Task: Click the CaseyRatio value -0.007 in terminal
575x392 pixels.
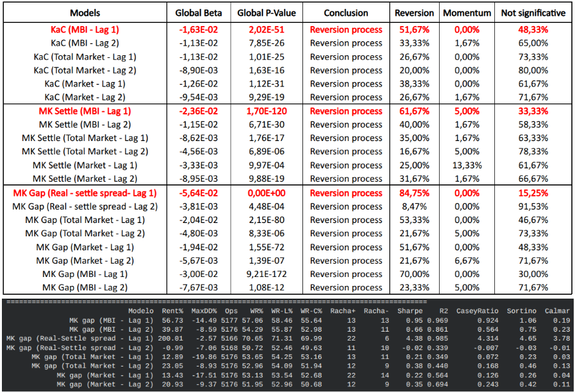Action: pos(486,348)
